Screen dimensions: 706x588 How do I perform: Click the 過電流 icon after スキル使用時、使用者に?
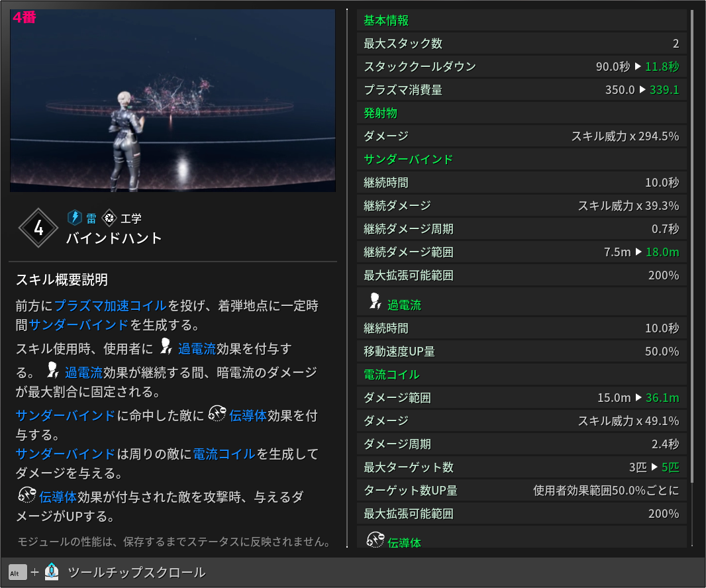point(166,346)
